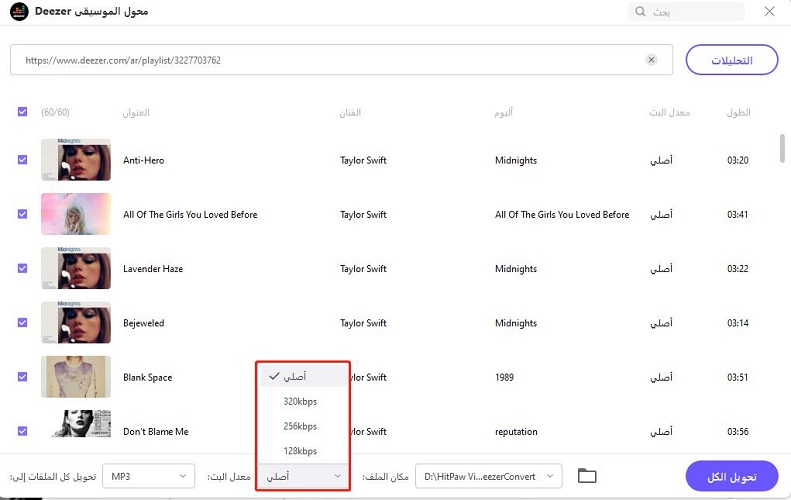This screenshot has width=791, height=500.
Task: Click the التحليلات analyze button
Action: [x=731, y=60]
